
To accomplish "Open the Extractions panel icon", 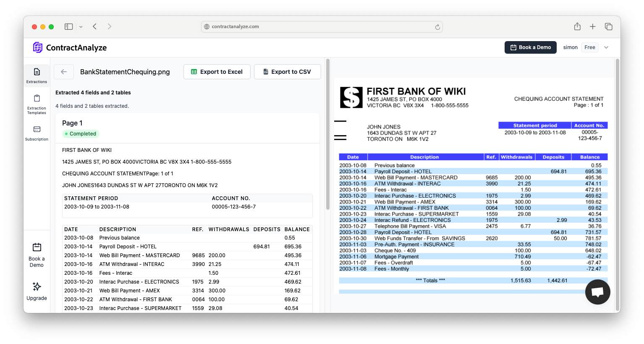I will pos(37,72).
